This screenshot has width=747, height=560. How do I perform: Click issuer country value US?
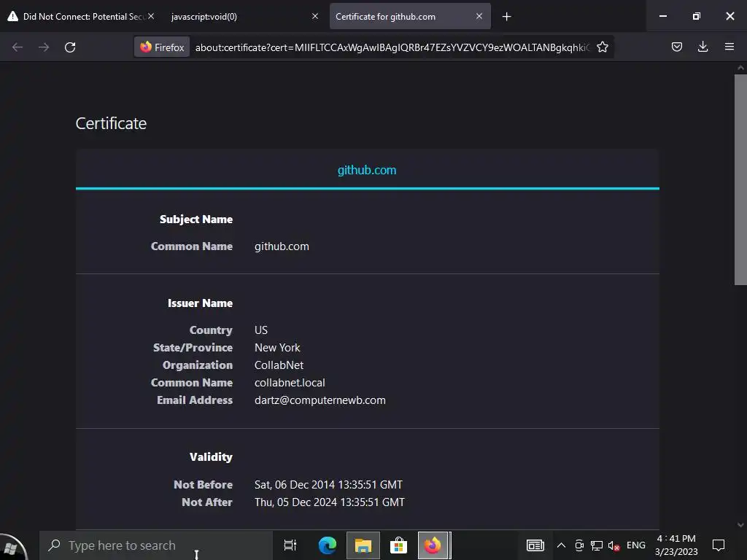click(261, 330)
